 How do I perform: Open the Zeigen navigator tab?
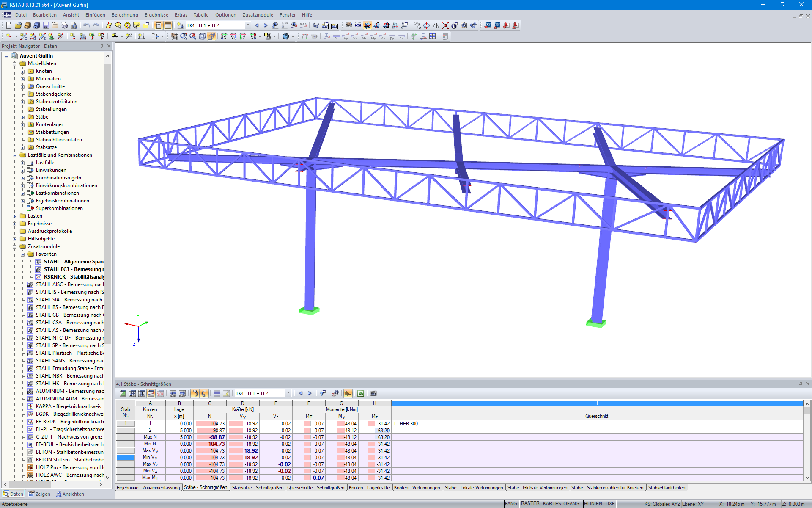pos(39,494)
